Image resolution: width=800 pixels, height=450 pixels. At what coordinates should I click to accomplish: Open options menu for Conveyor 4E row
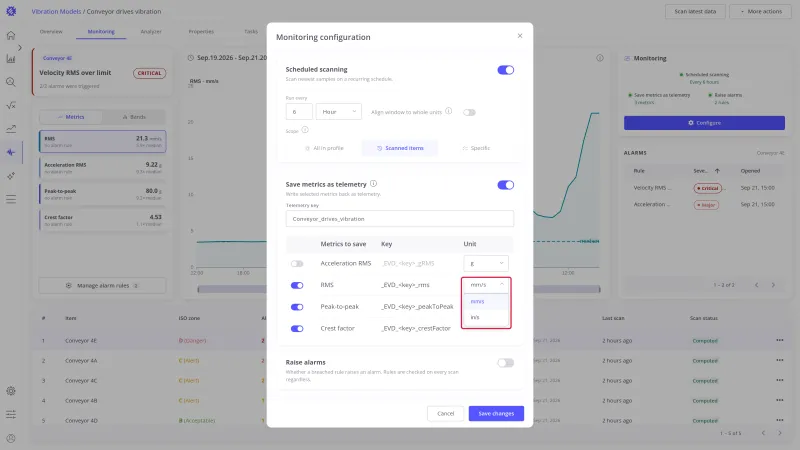tap(780, 340)
